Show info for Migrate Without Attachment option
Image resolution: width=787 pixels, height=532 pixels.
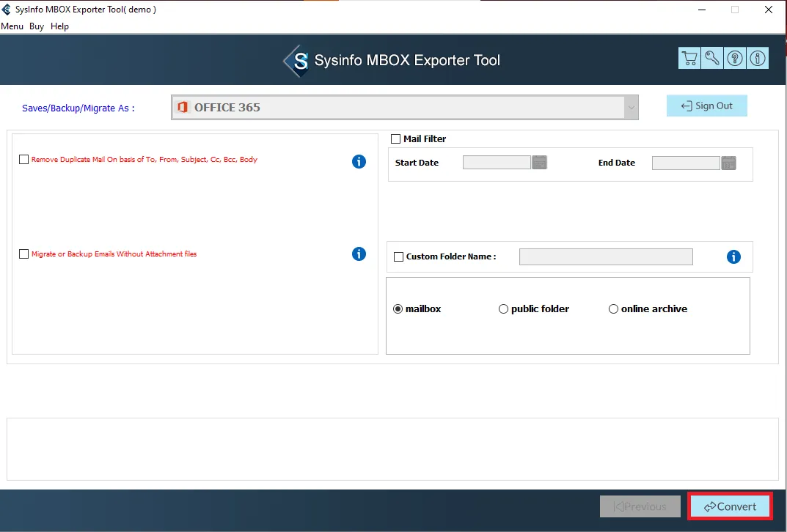pyautogui.click(x=359, y=254)
